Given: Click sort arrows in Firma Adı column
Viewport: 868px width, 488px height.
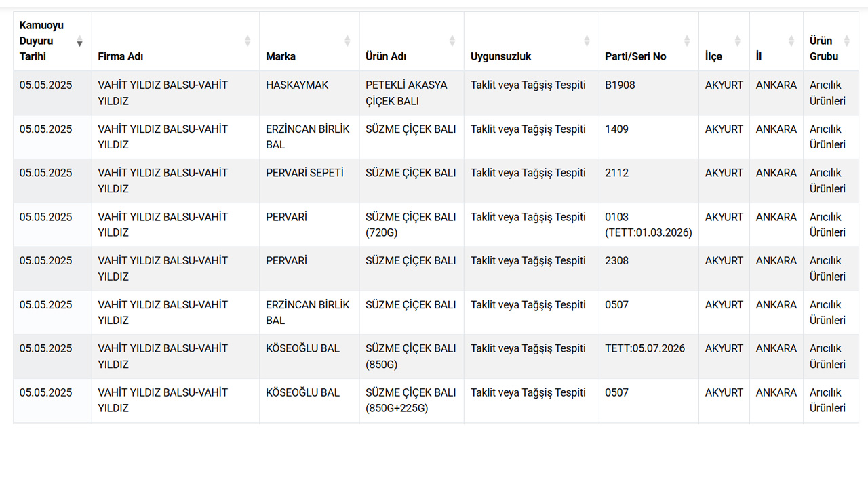Looking at the screenshot, I should (x=248, y=41).
